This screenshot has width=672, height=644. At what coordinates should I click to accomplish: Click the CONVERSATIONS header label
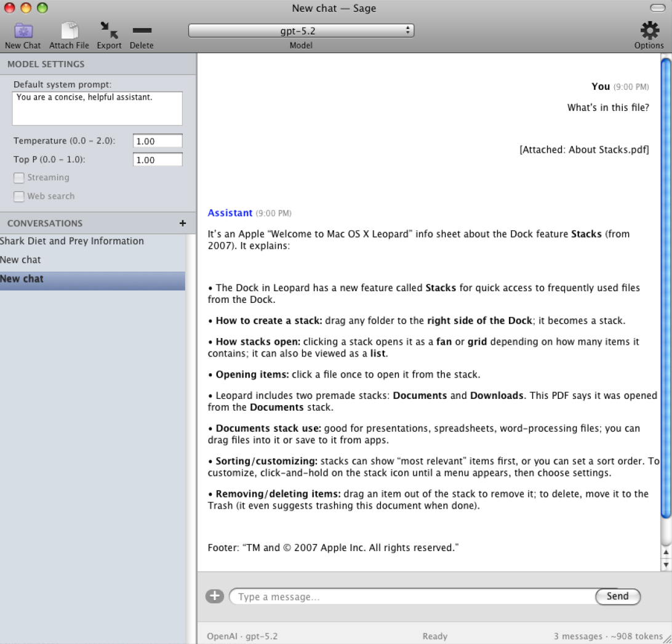point(45,223)
